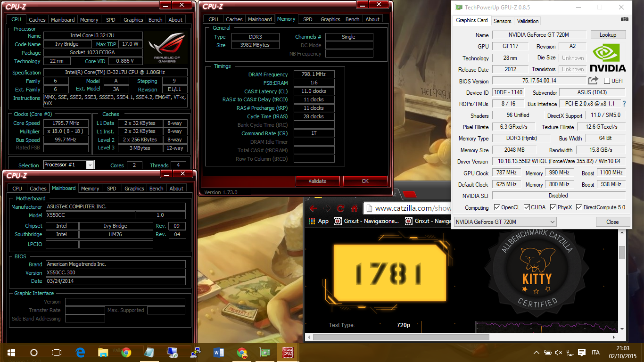Click the network tray icon

coord(570,353)
